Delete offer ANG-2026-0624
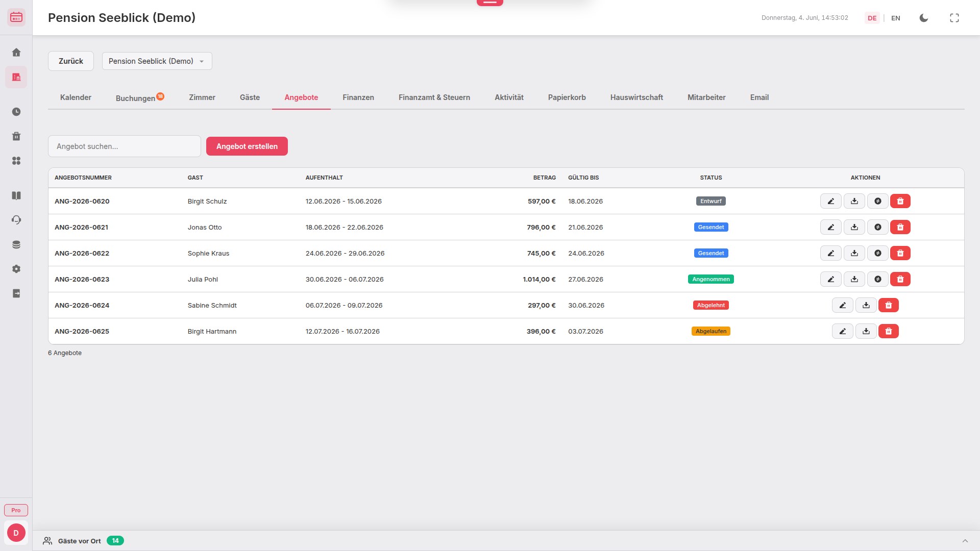The width and height of the screenshot is (980, 551). click(x=889, y=305)
